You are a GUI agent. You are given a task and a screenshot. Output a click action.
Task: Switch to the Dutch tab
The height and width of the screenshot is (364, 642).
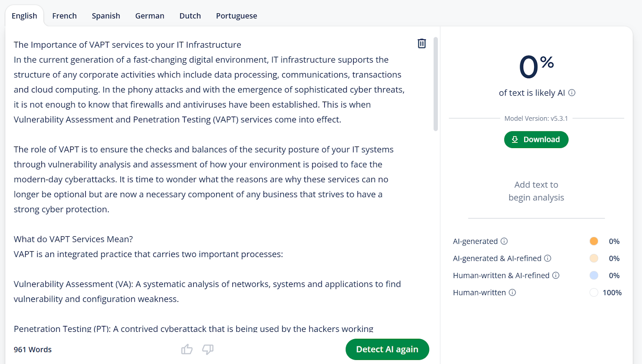click(190, 16)
